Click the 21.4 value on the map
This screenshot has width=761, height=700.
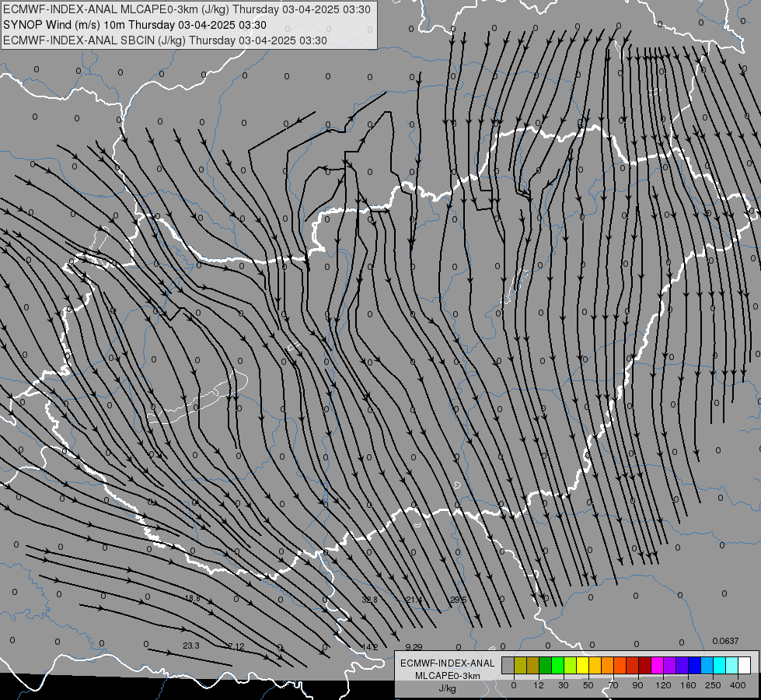(414, 600)
